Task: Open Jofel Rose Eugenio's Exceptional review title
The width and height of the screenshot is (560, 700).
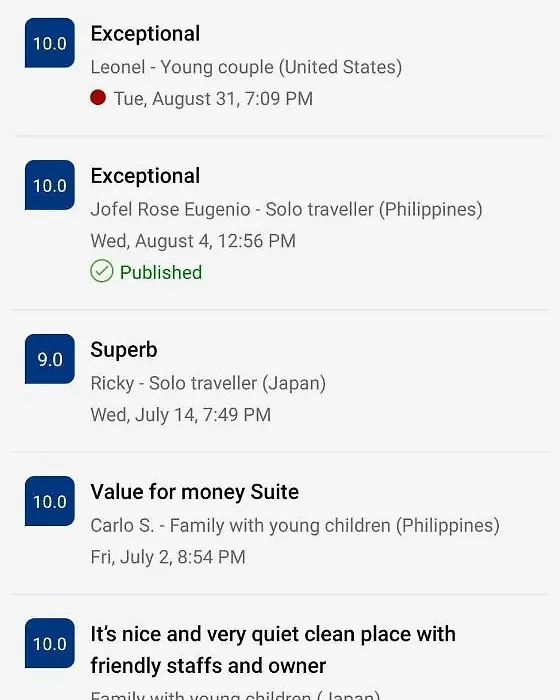Action: (x=145, y=176)
